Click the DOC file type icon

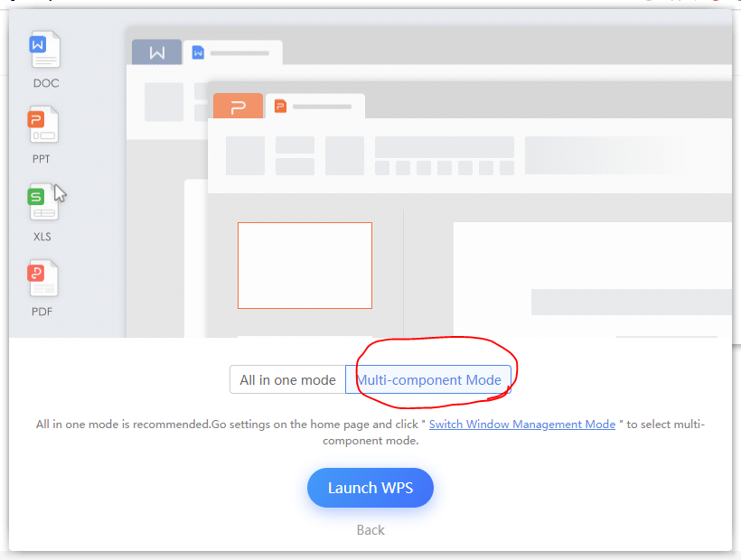tap(45, 50)
